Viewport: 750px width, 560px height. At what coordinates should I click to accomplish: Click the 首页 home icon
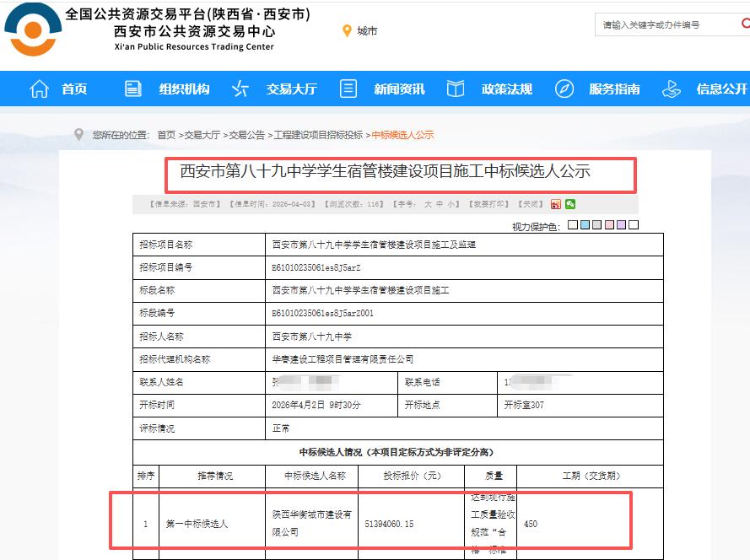coord(38,88)
